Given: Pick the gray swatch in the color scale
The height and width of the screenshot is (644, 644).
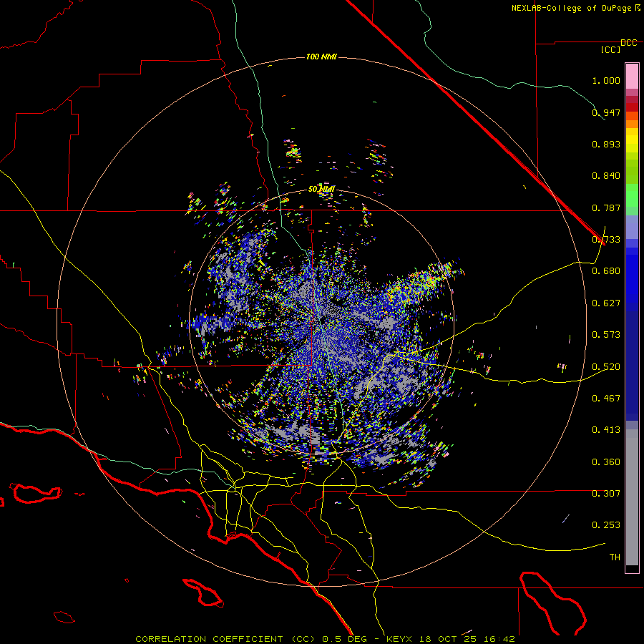Looking at the screenshot, I should coord(632,497).
